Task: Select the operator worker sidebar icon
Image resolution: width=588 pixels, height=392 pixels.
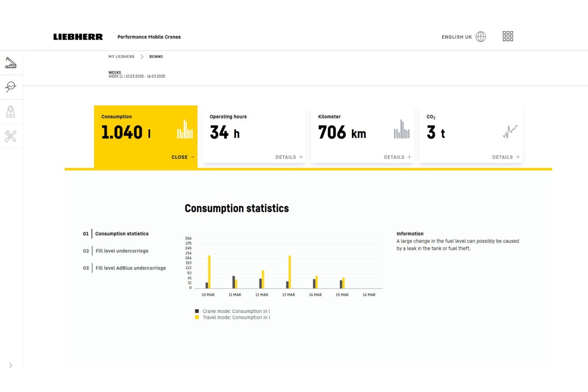Action: click(x=11, y=112)
